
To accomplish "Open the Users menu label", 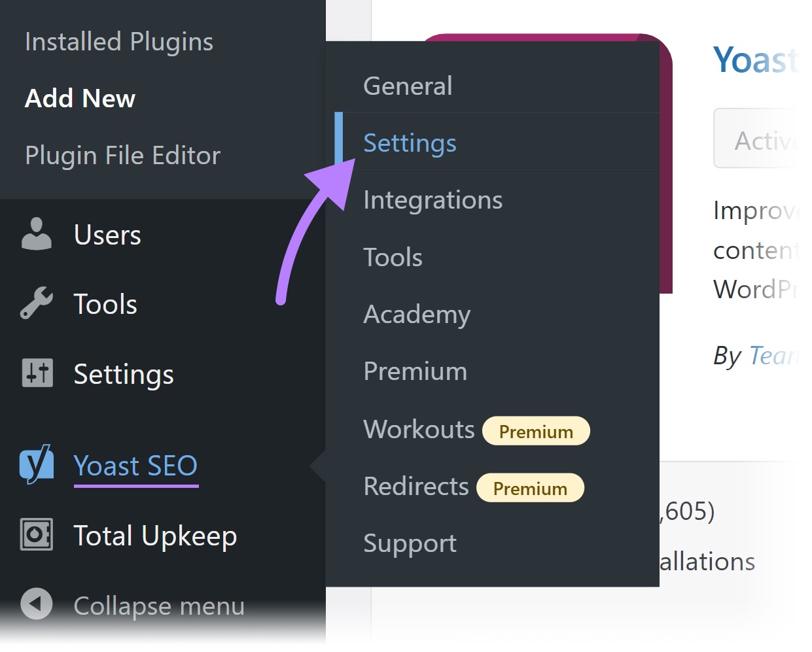I will click(x=107, y=235).
